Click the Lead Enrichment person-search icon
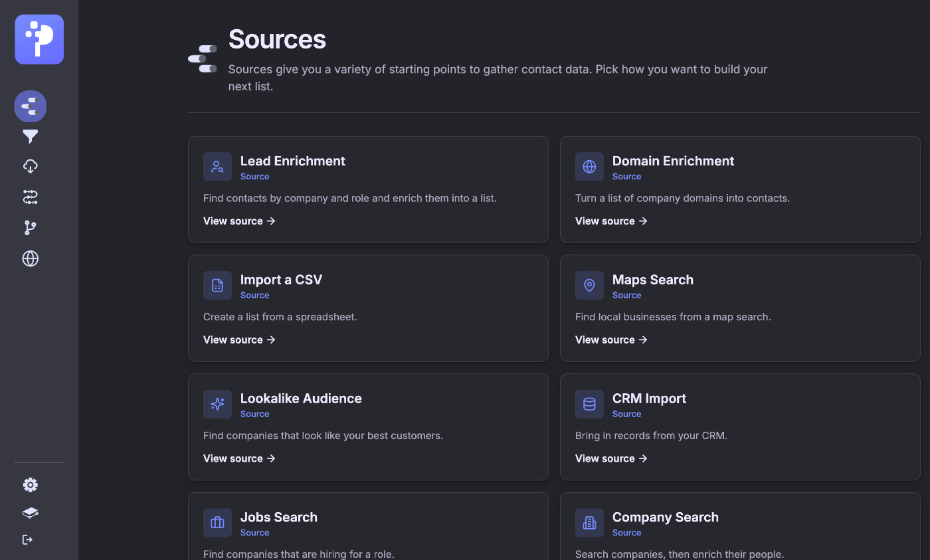The height and width of the screenshot is (560, 930). [x=217, y=167]
